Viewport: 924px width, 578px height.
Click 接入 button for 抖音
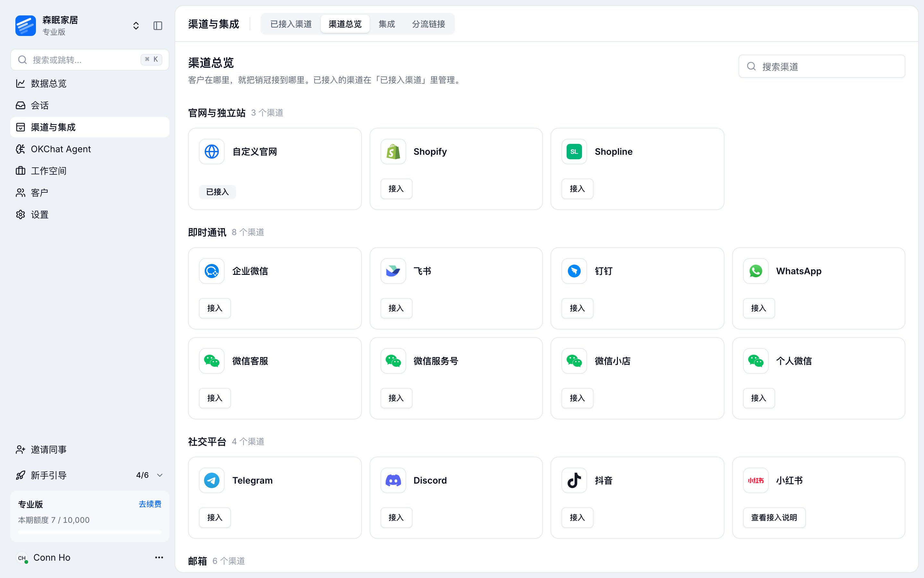coord(577,518)
